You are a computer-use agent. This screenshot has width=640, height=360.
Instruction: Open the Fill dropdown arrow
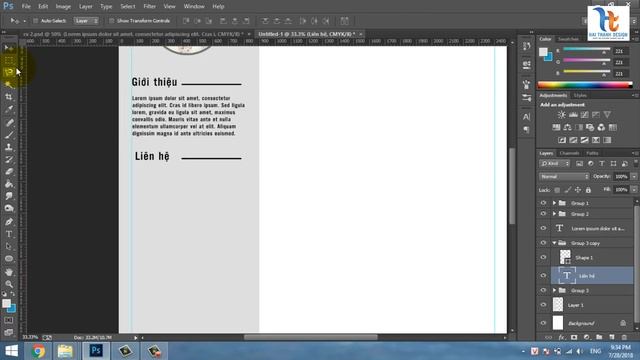[x=634, y=190]
